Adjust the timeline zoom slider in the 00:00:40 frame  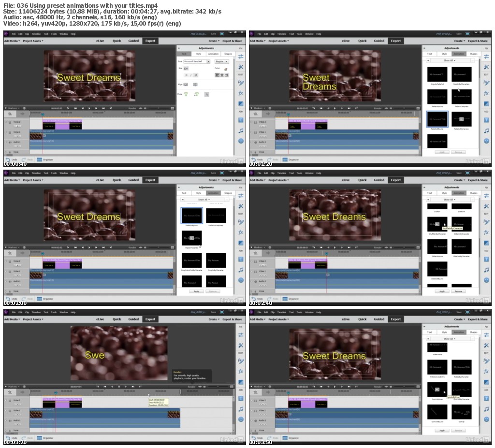coord(160,108)
